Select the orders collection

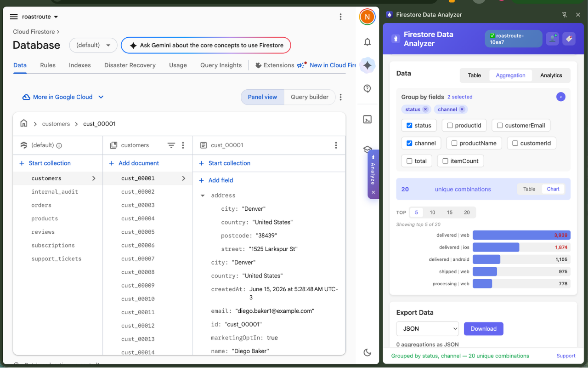point(41,205)
